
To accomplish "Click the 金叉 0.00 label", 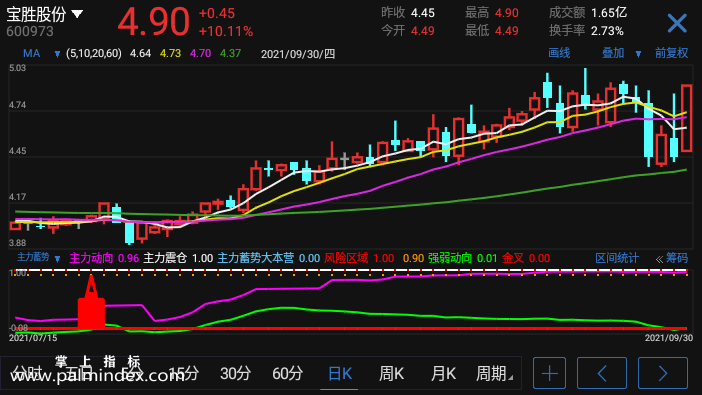I will [526, 258].
